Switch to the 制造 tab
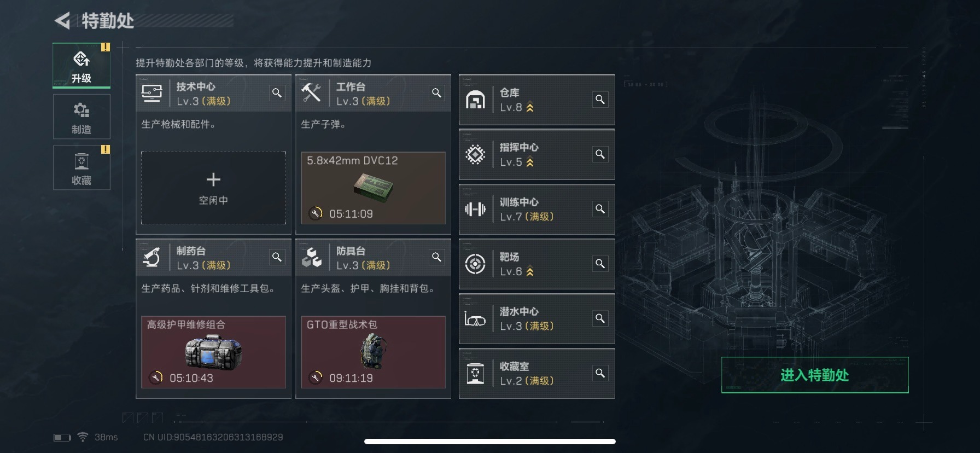Image resolution: width=980 pixels, height=453 pixels. (x=81, y=117)
